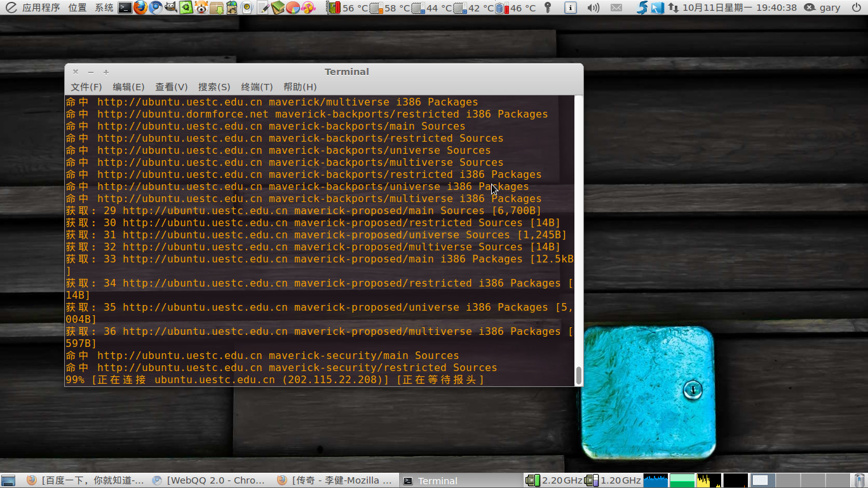Open the package download box icon

(217, 8)
